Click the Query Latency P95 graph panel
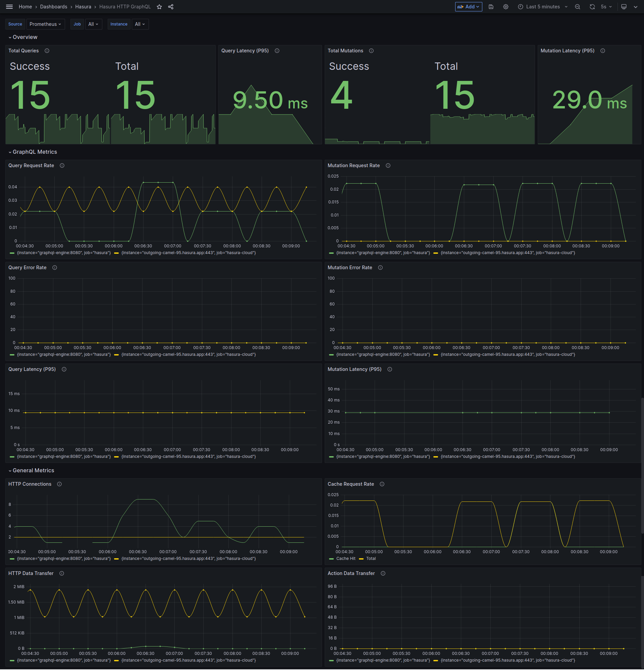Screen dimensions: 644x670 click(162, 413)
